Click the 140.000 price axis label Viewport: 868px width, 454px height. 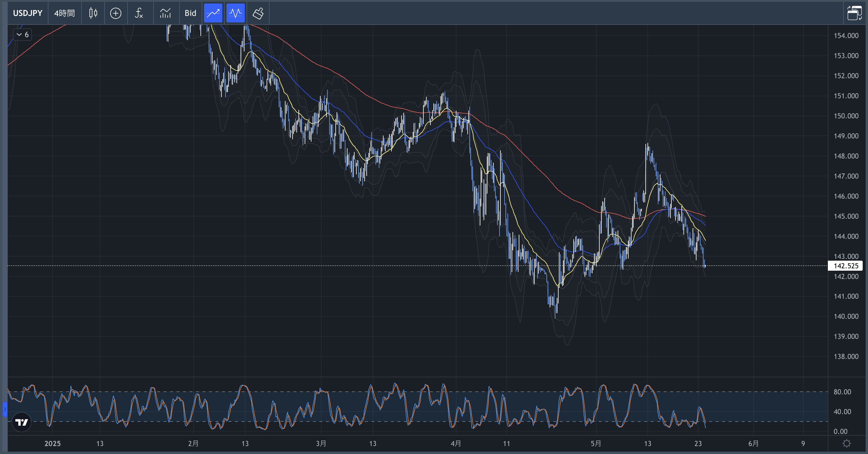pyautogui.click(x=846, y=316)
